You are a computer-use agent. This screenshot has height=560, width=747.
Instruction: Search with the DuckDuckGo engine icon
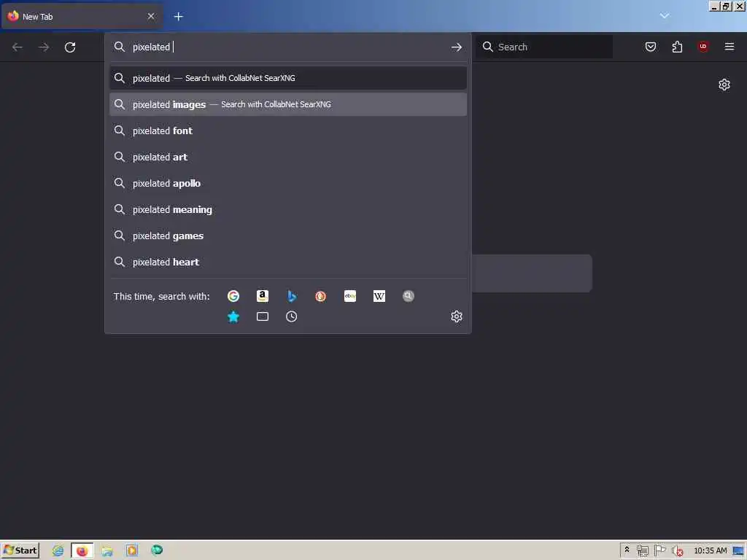(x=321, y=296)
